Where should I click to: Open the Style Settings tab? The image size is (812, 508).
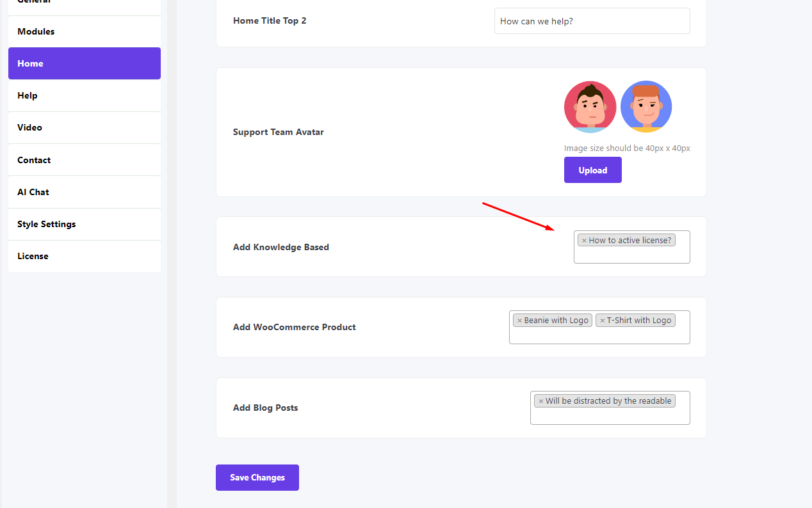click(84, 224)
